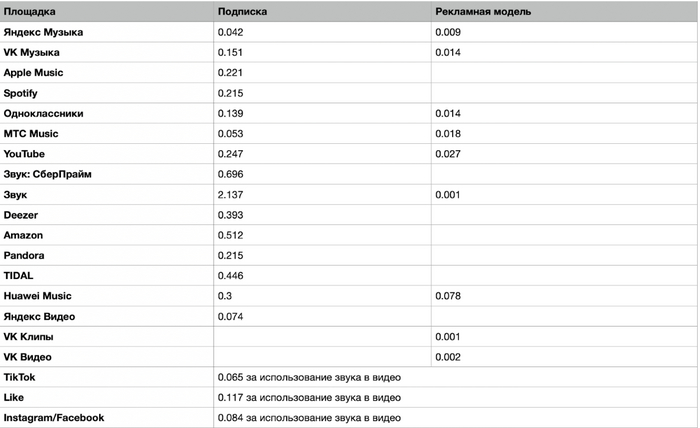Click Huawei Music ad value 0.078
Image resolution: width=700 pixels, height=428 pixels.
click(x=448, y=296)
